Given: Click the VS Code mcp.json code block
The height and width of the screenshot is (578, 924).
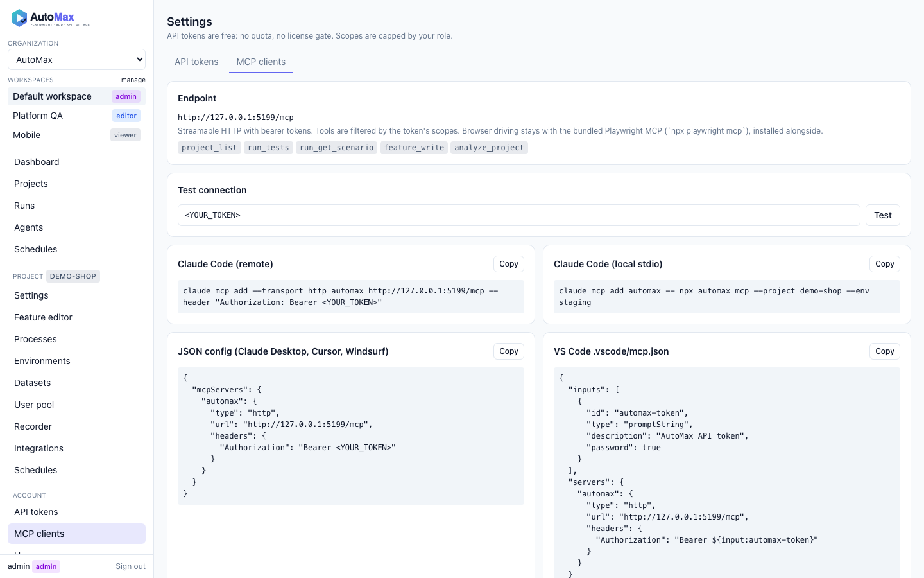Looking at the screenshot, I should [x=727, y=473].
